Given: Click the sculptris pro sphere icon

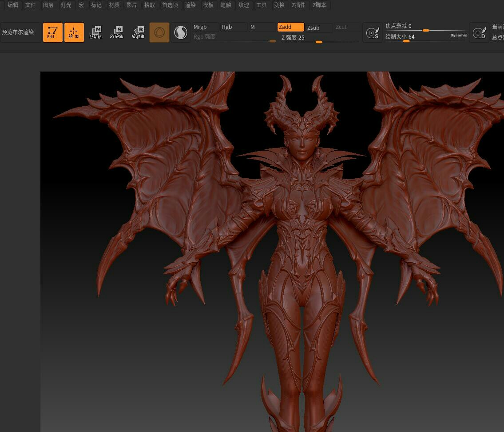Looking at the screenshot, I should click(x=181, y=32).
